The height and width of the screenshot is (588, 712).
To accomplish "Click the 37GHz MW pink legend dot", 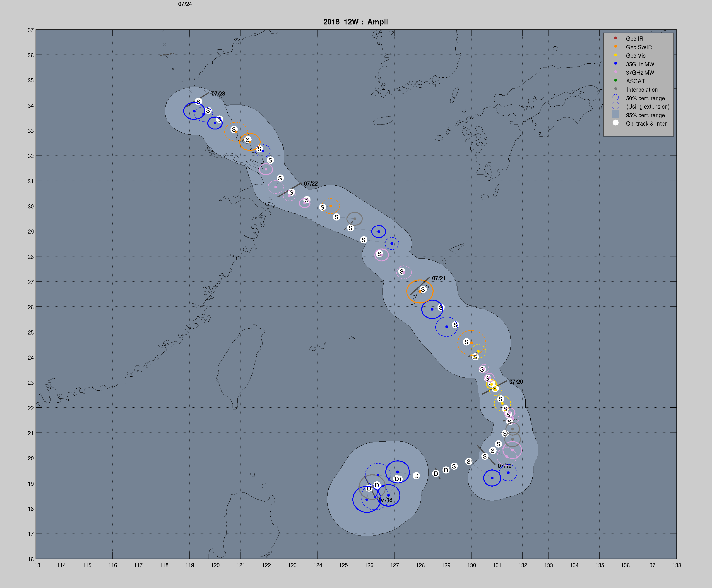I will tap(616, 72).
